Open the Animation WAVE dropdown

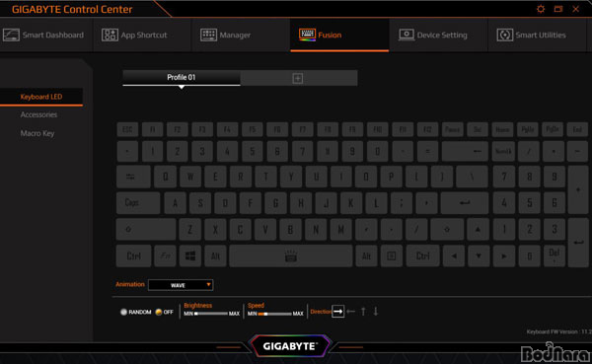[x=181, y=285]
